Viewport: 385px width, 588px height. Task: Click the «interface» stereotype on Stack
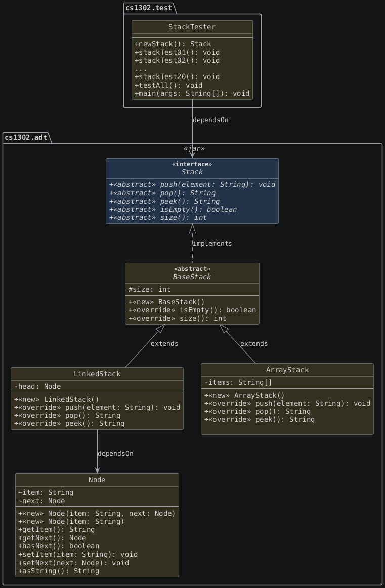click(x=192, y=164)
